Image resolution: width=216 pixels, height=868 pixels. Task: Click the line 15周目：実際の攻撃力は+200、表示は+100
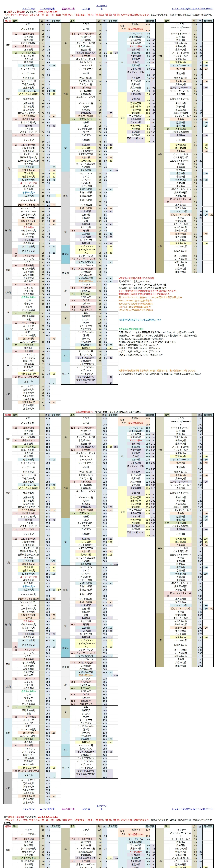click(141, 355)
